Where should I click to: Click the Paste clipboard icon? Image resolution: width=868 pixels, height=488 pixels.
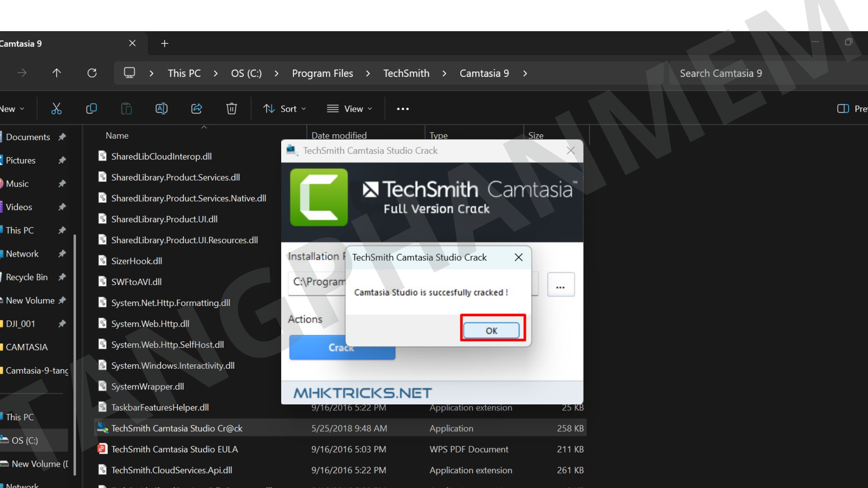126,108
